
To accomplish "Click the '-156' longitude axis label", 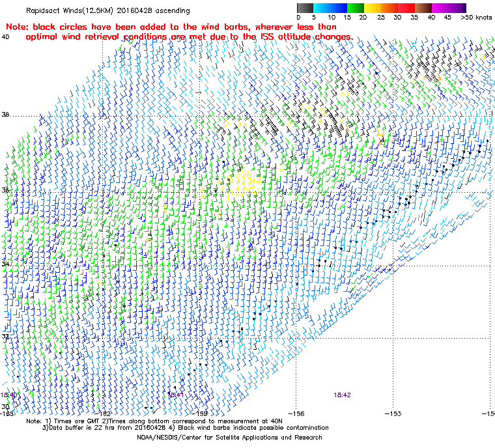I will point(296,413).
